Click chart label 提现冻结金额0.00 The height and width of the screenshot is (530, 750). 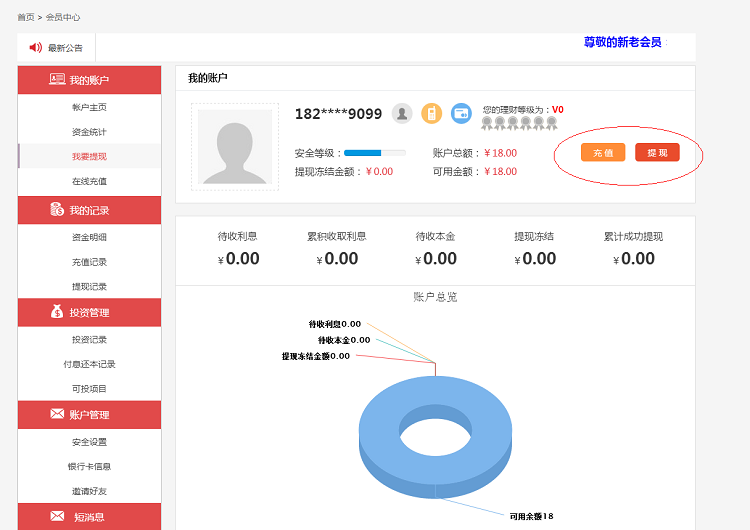[316, 356]
